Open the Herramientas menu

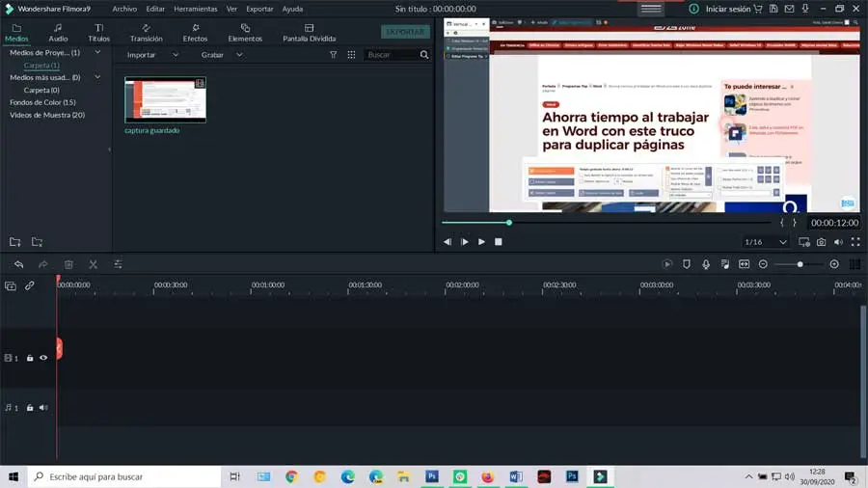(196, 9)
